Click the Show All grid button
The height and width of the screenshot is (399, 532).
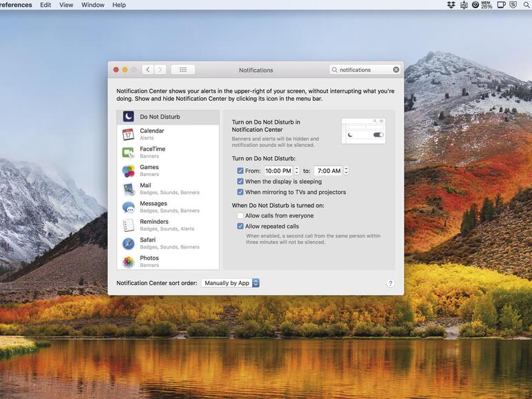(183, 70)
